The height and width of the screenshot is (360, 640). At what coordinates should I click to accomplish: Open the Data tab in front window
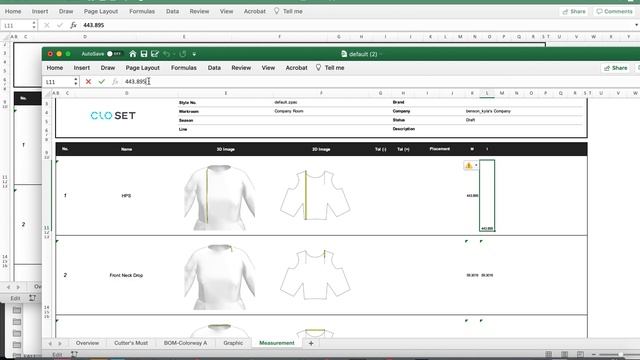(214, 68)
